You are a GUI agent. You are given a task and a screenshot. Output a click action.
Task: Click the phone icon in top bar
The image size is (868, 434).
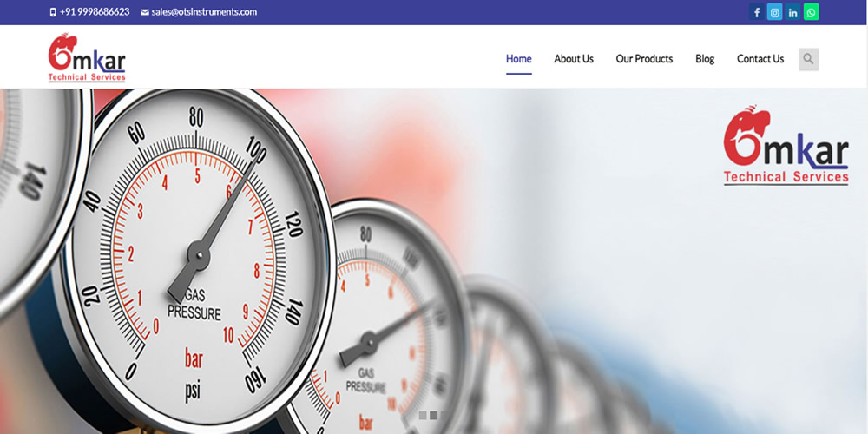click(53, 12)
